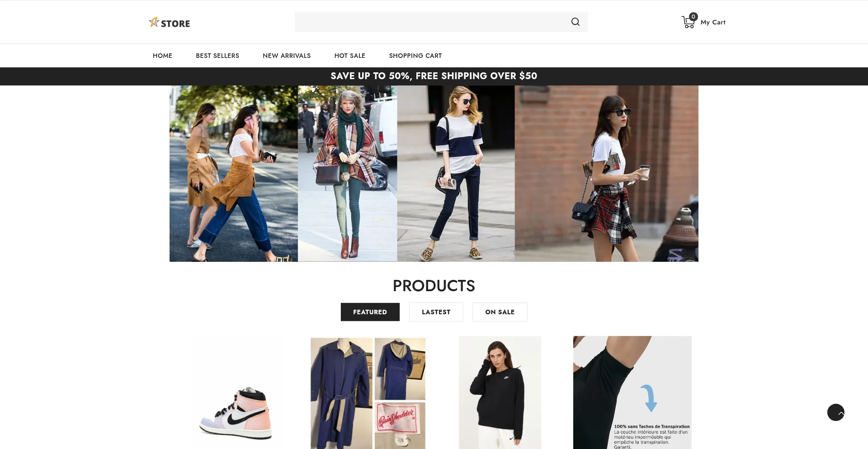Image resolution: width=868 pixels, height=449 pixels.
Task: Switch to the LASTEST products tab
Action: [436, 312]
